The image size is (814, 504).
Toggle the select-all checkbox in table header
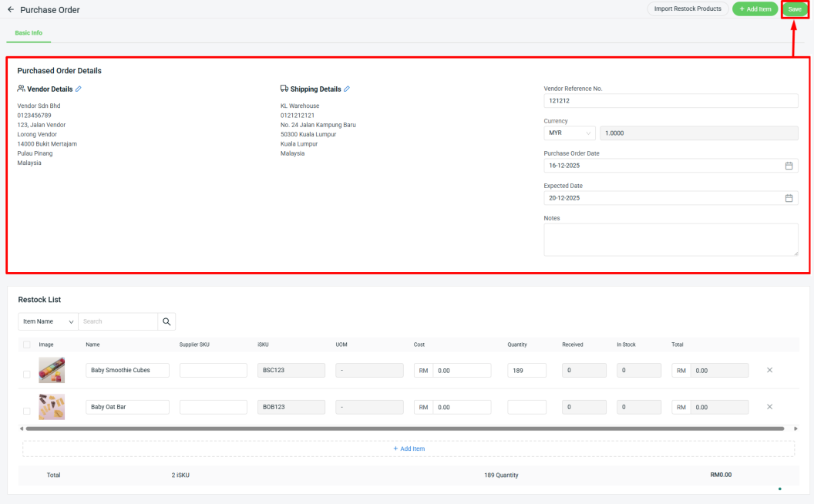pyautogui.click(x=27, y=344)
